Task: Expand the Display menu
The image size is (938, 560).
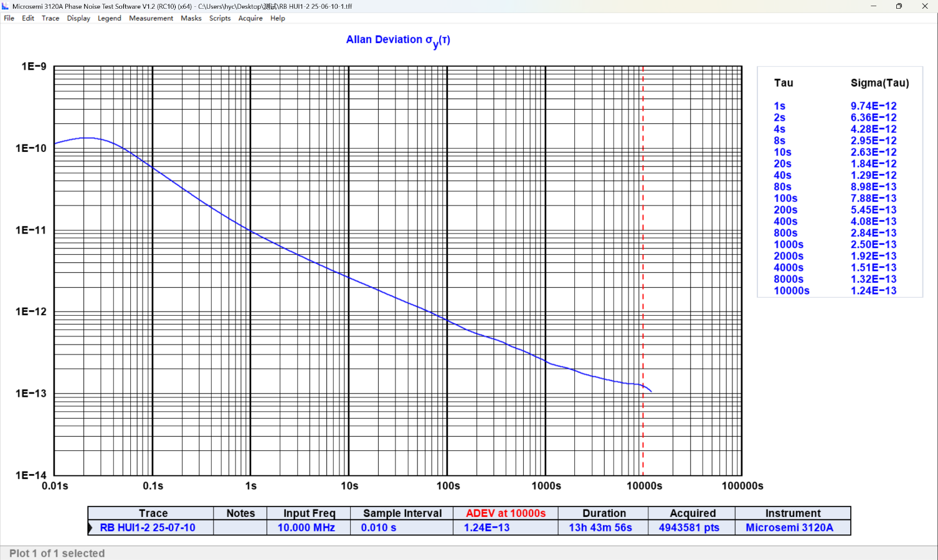Action: pos(78,18)
